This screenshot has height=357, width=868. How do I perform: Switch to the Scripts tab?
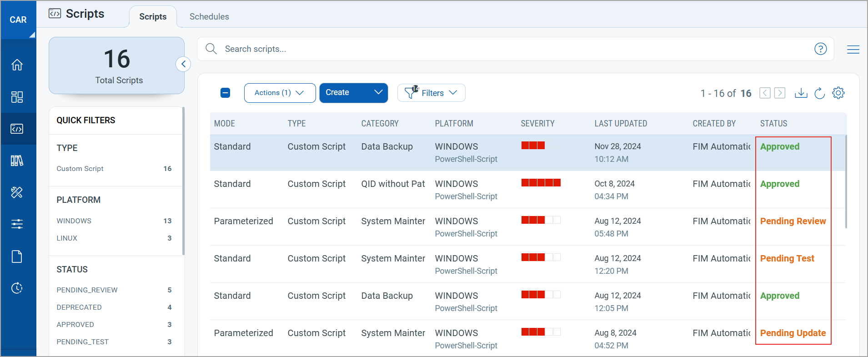pos(153,17)
